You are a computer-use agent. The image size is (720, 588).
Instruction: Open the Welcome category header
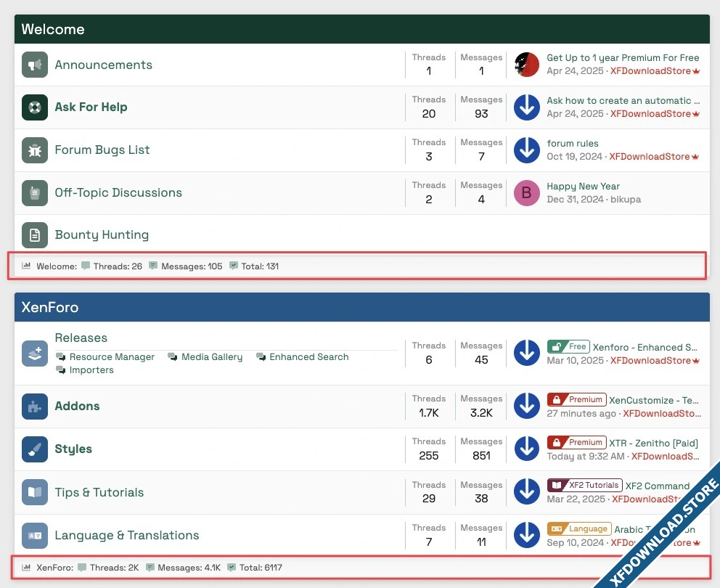(53, 29)
